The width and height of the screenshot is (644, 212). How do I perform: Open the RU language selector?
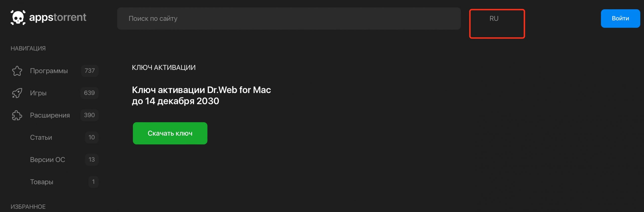coord(494,19)
